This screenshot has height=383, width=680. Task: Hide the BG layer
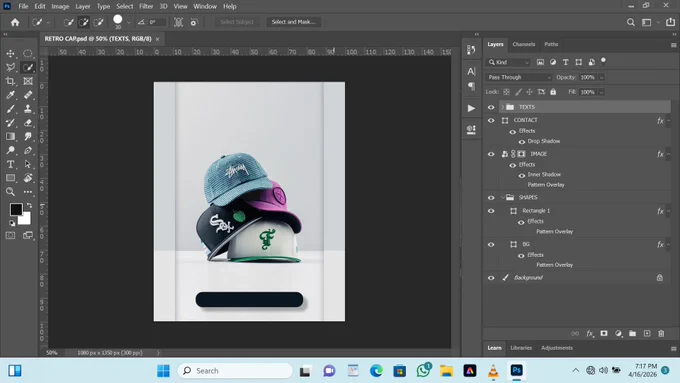tap(491, 245)
